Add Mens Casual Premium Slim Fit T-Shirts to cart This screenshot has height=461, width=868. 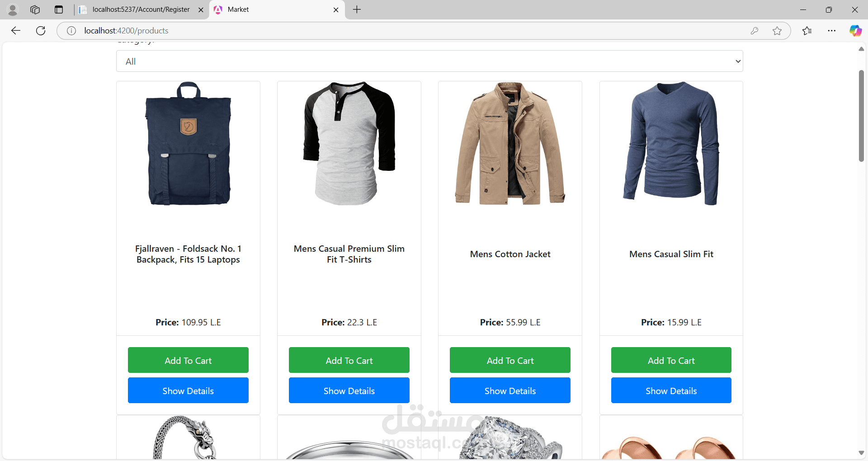click(349, 360)
